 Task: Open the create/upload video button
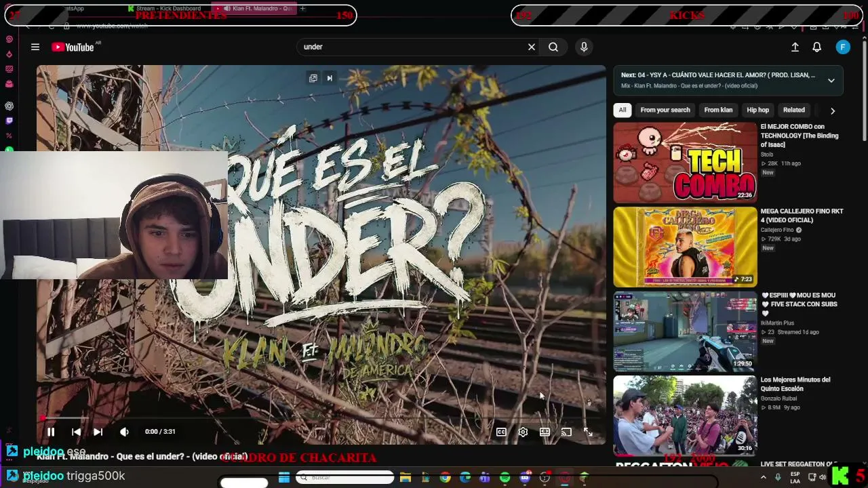pyautogui.click(x=795, y=47)
